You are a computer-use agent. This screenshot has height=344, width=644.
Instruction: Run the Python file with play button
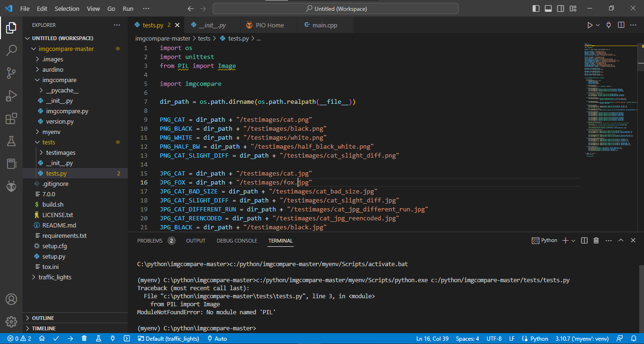[x=589, y=25]
